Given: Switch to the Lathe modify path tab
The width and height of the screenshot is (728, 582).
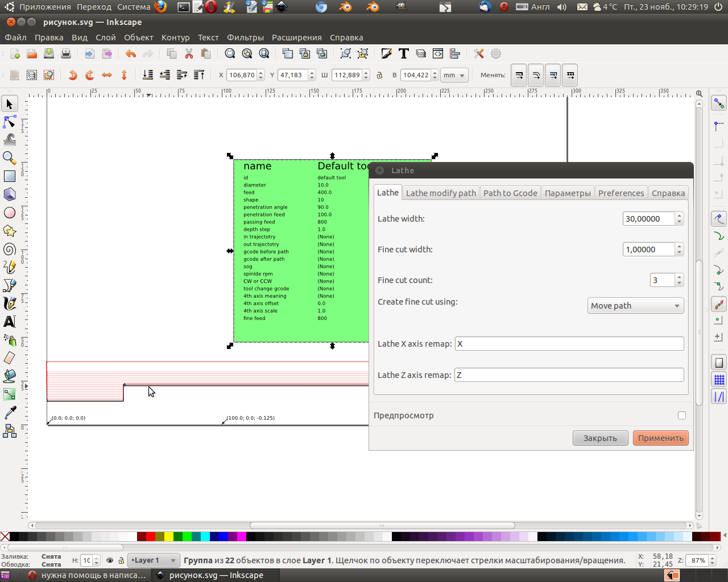Looking at the screenshot, I should (x=441, y=193).
